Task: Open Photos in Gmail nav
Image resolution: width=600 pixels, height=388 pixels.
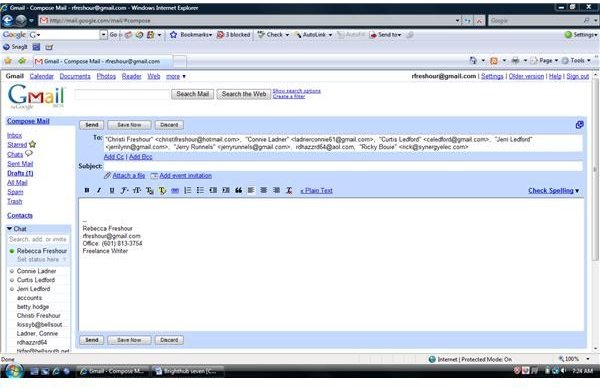Action: (x=106, y=77)
